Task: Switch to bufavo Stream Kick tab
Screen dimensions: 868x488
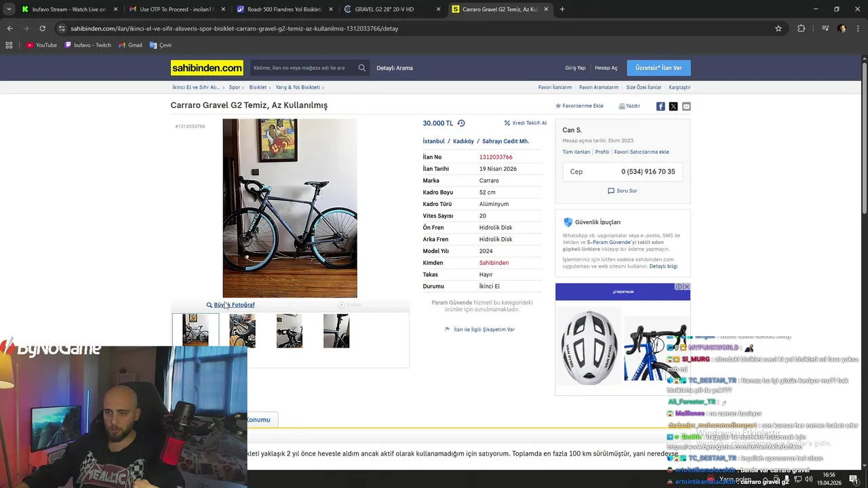Action: coord(69,9)
